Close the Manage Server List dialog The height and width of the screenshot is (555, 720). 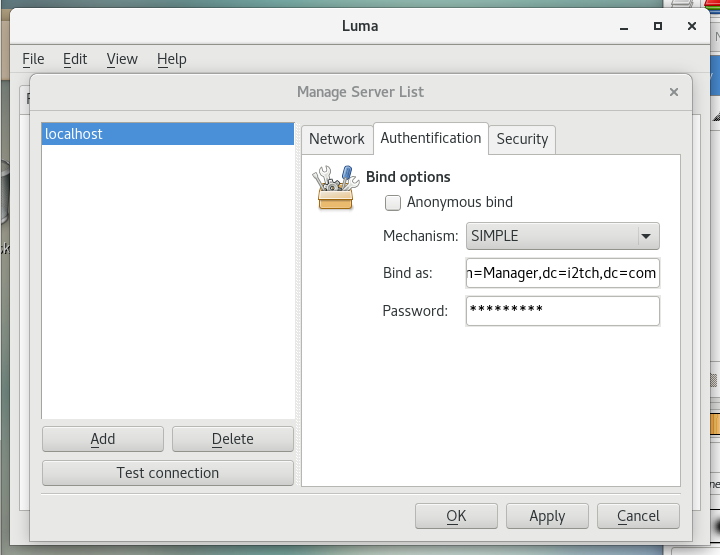pos(673,91)
